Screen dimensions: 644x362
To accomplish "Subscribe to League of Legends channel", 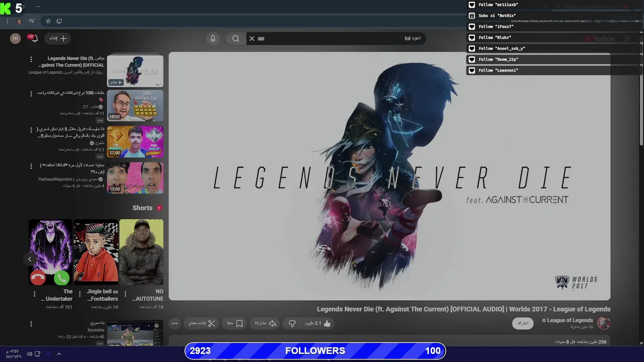I will click(x=523, y=323).
